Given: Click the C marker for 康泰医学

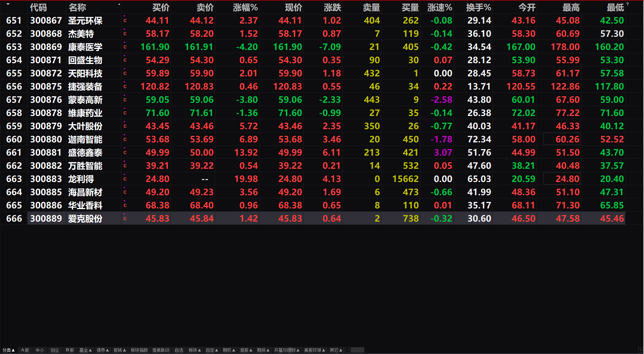Looking at the screenshot, I should (x=125, y=47).
